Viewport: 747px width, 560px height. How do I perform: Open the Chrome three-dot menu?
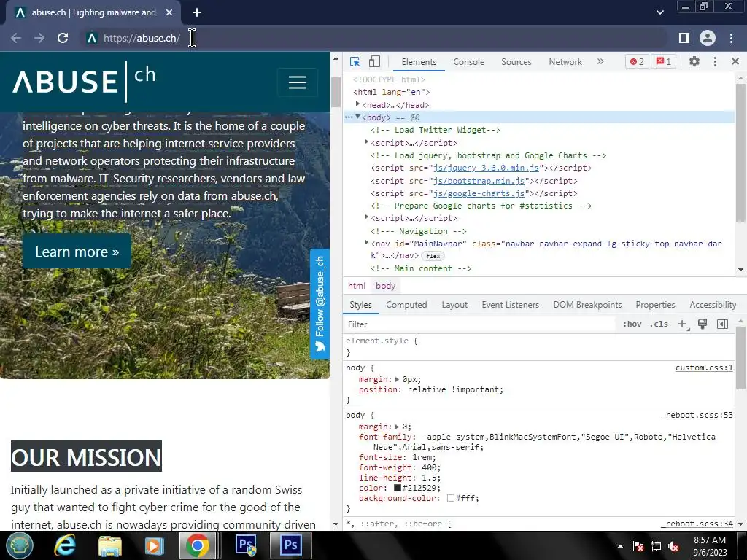pyautogui.click(x=731, y=38)
